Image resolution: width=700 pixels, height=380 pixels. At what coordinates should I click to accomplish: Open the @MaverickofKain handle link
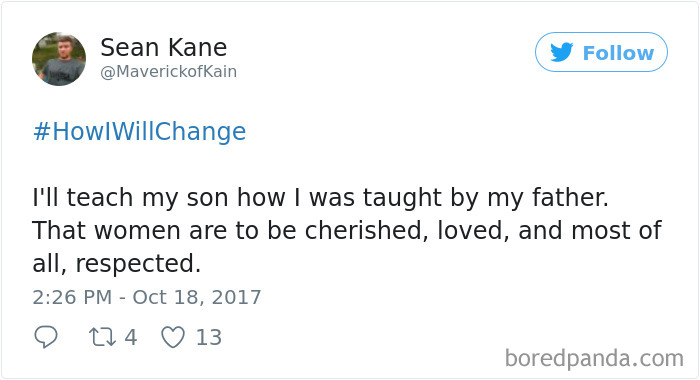coord(169,71)
